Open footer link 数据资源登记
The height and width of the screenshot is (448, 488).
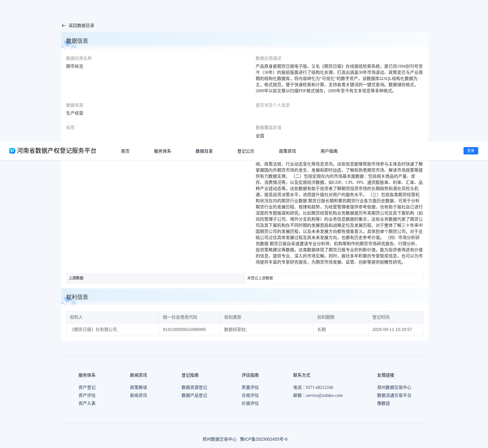pos(194,387)
